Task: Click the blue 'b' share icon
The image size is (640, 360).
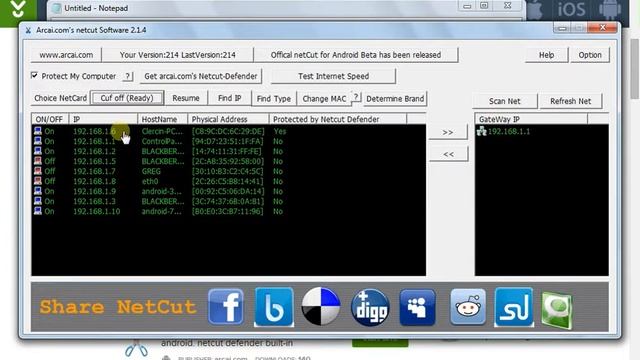Action: click(x=274, y=307)
